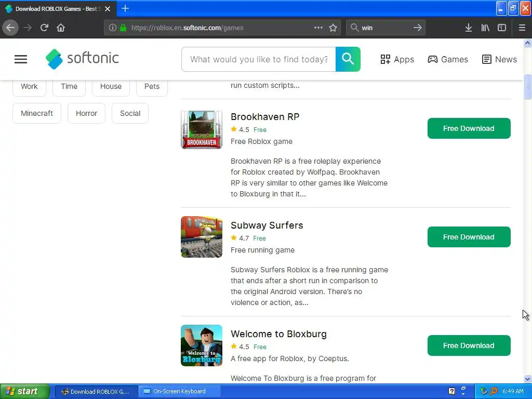This screenshot has width=532, height=399.
Task: Open page actions three-dot menu
Action: pos(318,28)
